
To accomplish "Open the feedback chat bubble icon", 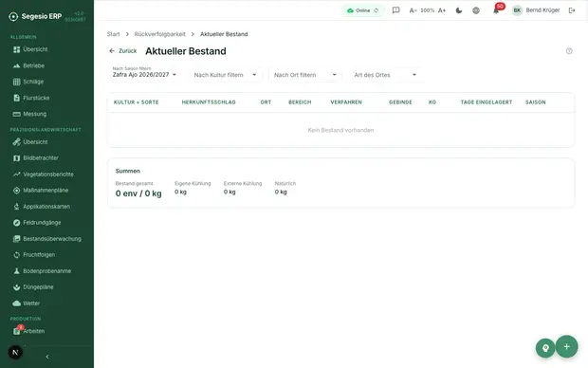I will (x=395, y=10).
